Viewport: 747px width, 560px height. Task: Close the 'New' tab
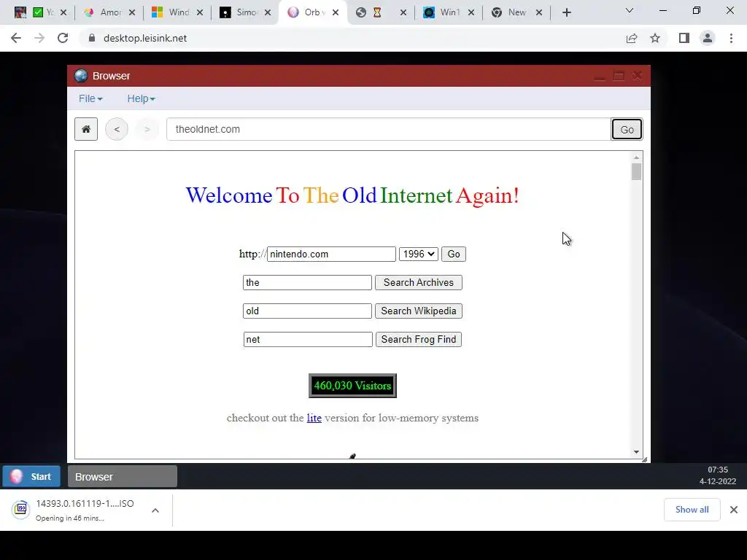pos(539,12)
